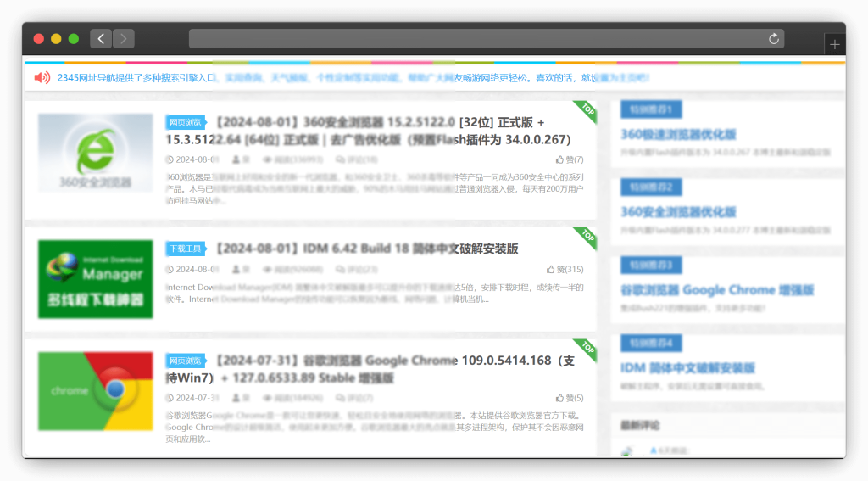Click the macOS green zoom window button
The width and height of the screenshot is (868, 481).
[x=73, y=39]
